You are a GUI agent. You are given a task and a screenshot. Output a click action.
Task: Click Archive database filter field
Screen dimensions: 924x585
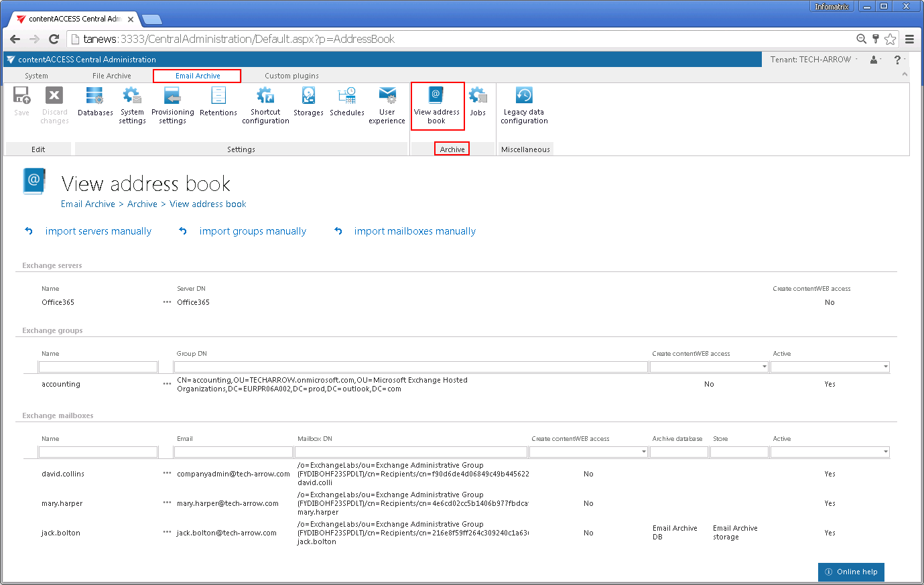[x=679, y=452]
